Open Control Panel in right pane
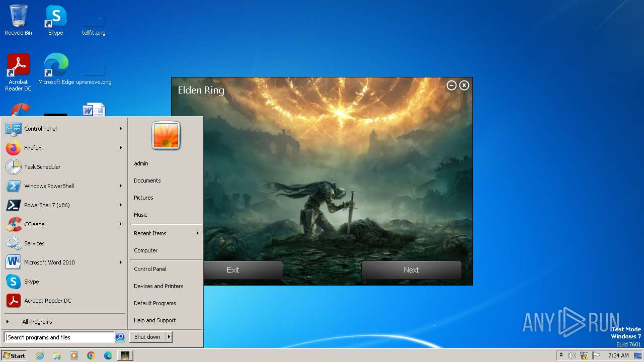 (150, 269)
